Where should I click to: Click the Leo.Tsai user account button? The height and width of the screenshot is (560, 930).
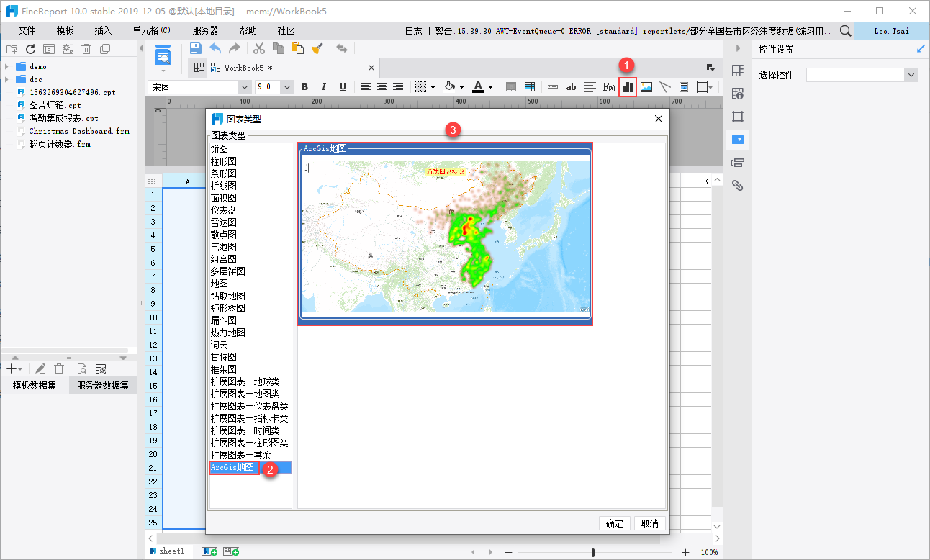[892, 31]
